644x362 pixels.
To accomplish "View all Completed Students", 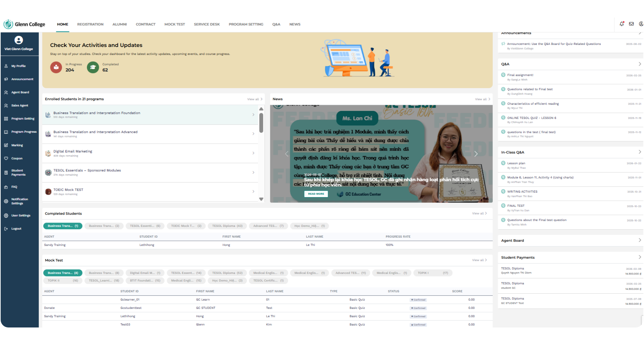I will (479, 214).
